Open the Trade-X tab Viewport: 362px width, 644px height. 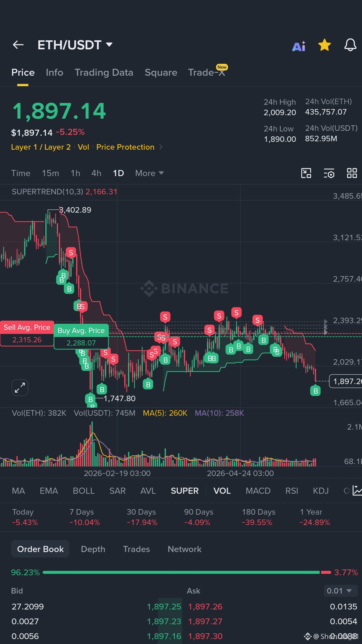[x=207, y=73]
